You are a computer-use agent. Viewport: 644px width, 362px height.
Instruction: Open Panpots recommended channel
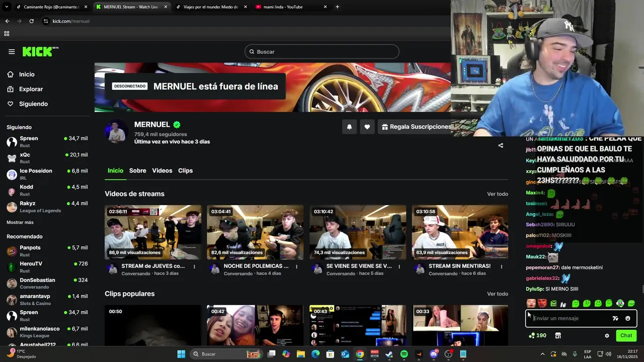[x=47, y=251]
